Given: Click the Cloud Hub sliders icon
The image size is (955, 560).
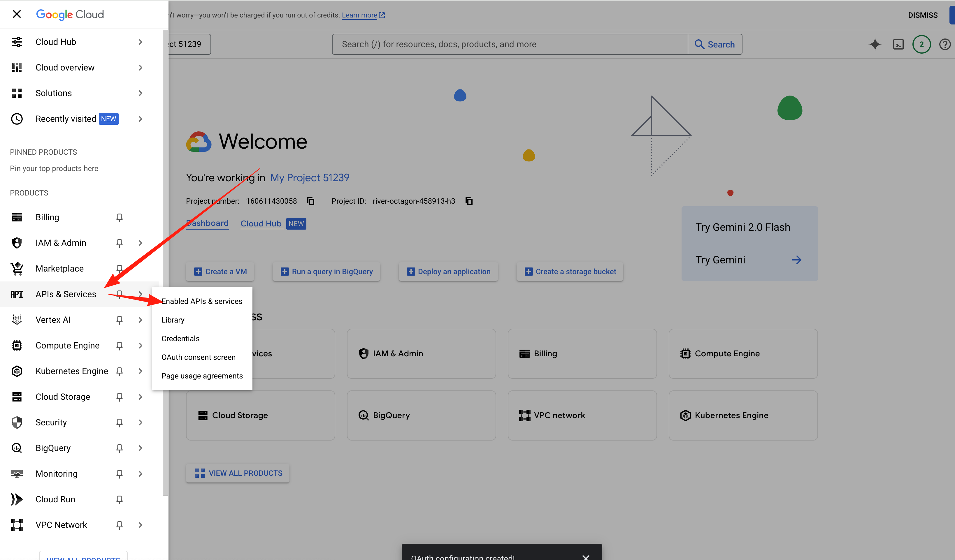Looking at the screenshot, I should [17, 42].
